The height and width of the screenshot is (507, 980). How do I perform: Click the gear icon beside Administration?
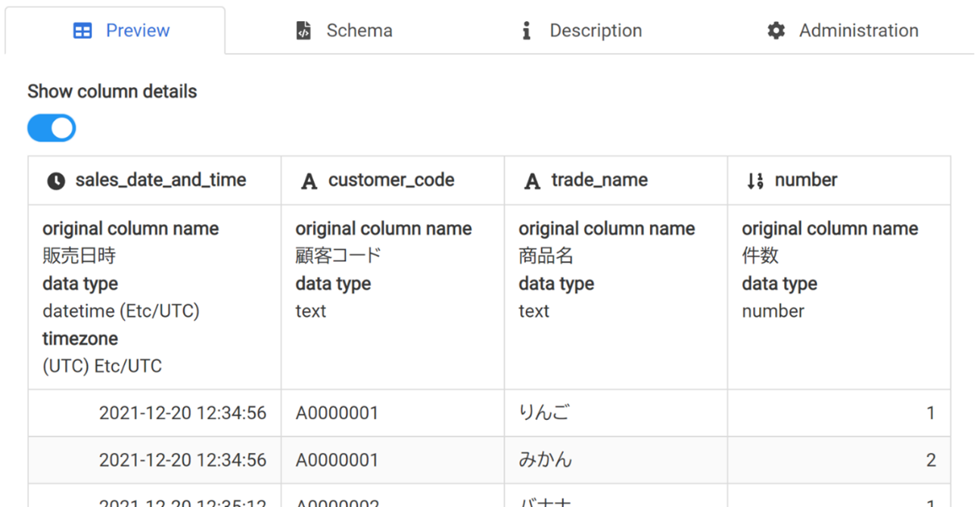(x=776, y=31)
